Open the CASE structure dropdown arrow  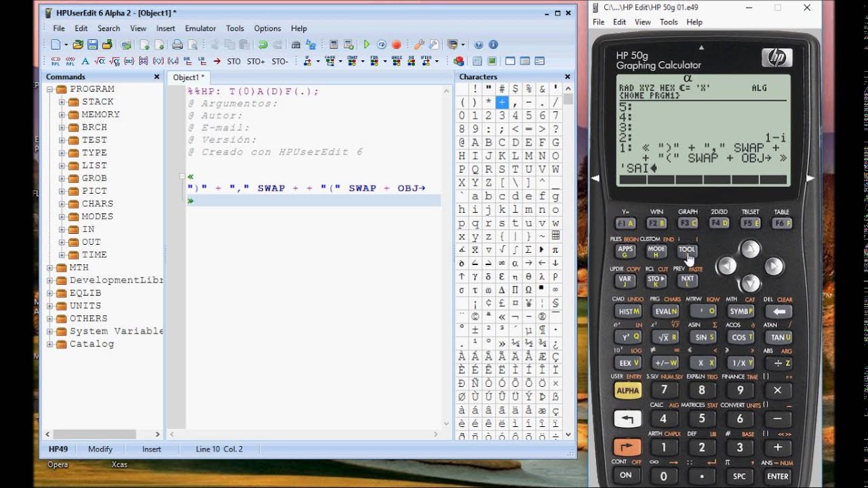[340, 61]
